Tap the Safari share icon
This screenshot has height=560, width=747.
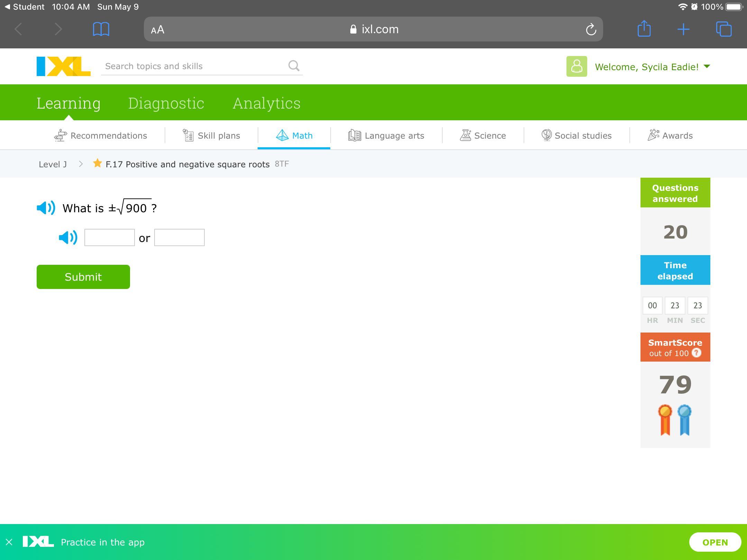[x=644, y=29]
